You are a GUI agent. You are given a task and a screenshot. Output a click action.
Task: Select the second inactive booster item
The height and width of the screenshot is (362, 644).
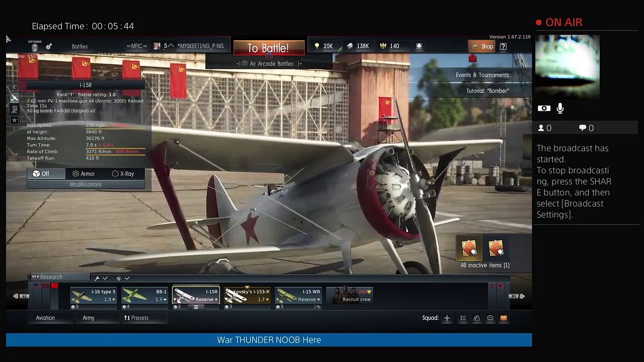(x=496, y=248)
